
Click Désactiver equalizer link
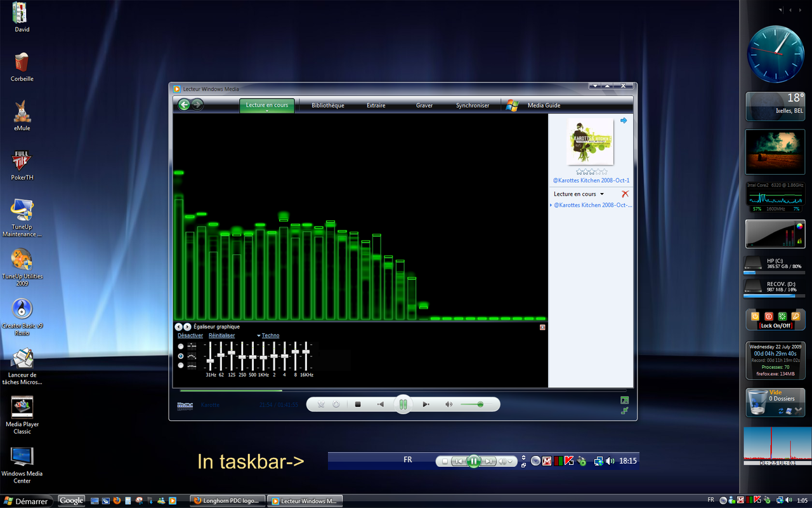(x=190, y=335)
